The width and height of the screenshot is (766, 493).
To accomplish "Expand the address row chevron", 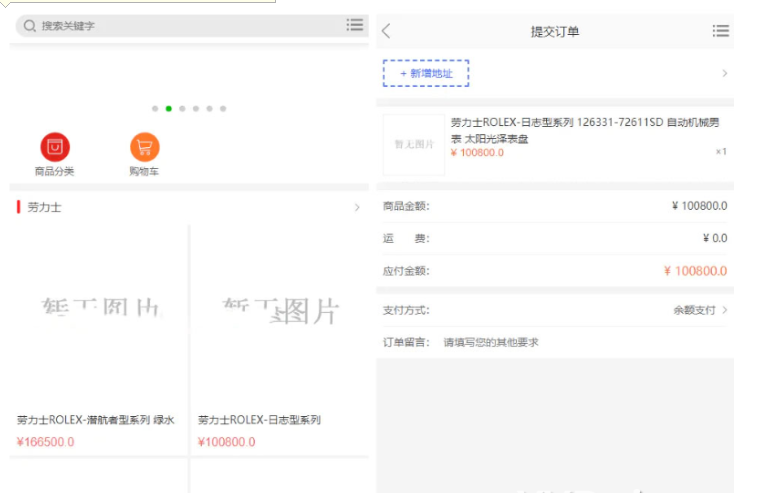I will (x=724, y=73).
